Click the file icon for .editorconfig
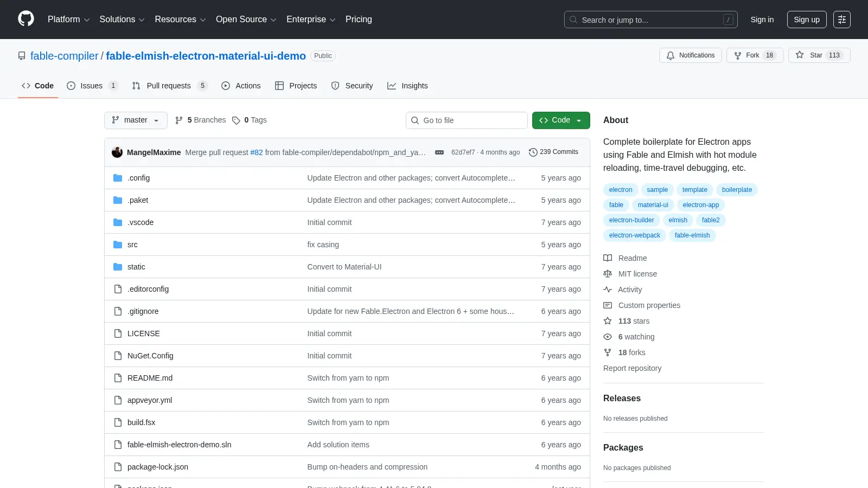This screenshot has height=488, width=868. (118, 289)
